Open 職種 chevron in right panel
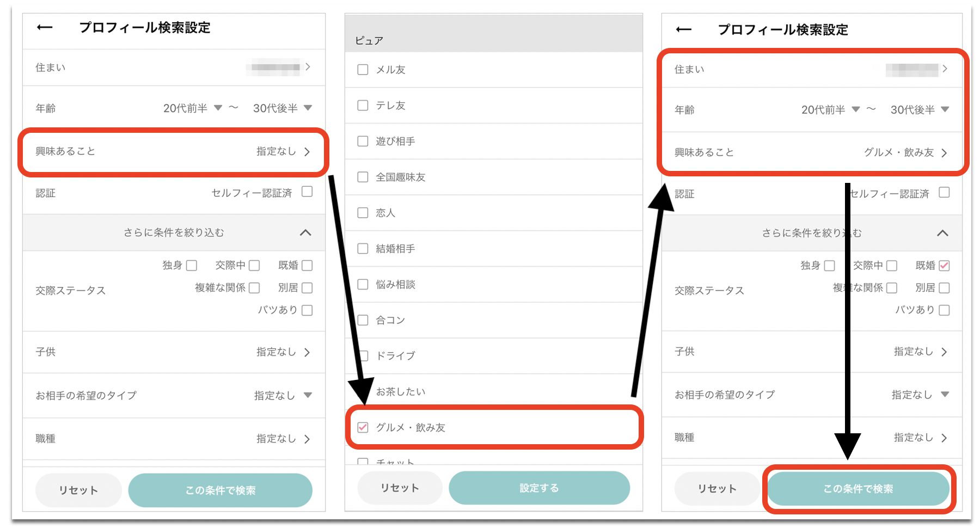This screenshot has height=528, width=980. pyautogui.click(x=944, y=438)
